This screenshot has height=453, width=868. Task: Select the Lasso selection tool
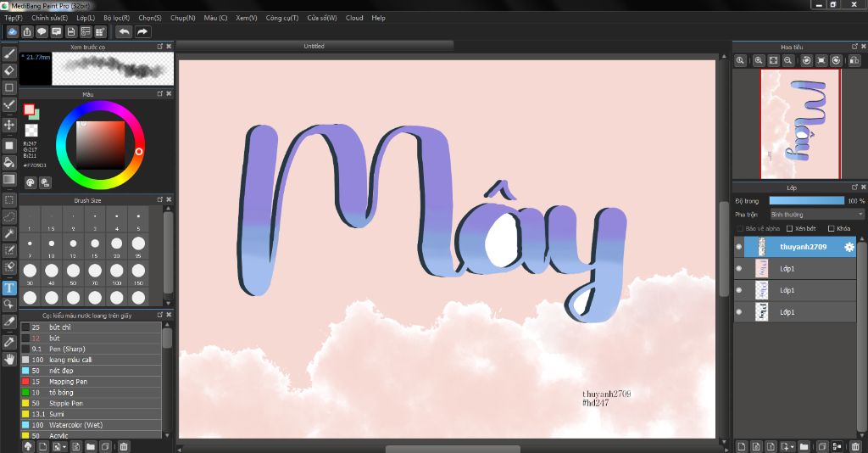click(x=8, y=216)
